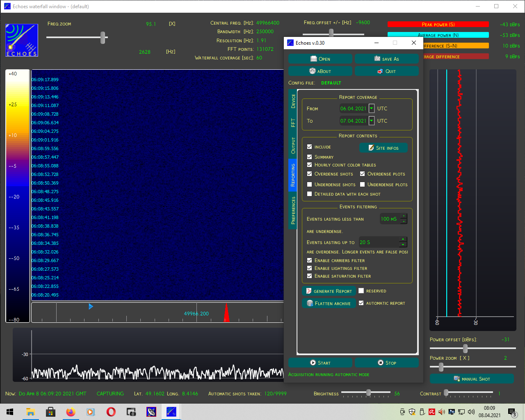The height and width of the screenshot is (420, 525).
Task: Start acquisition with Start button
Action: pos(320,363)
